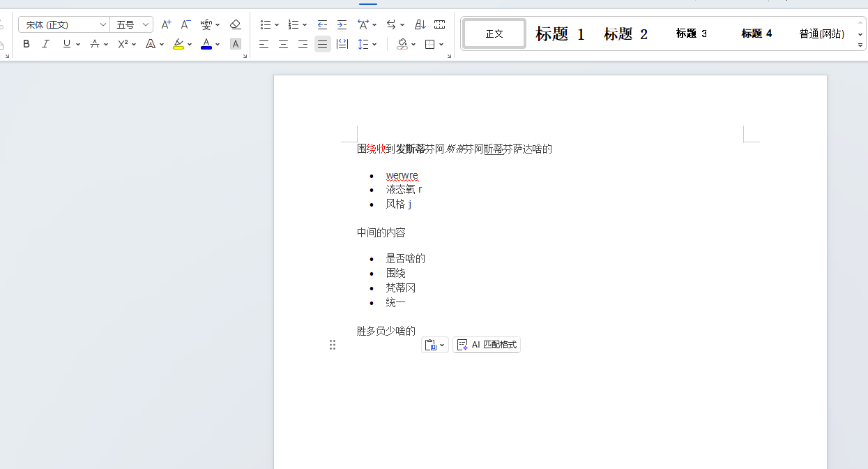
Task: Apply the 正文 paragraph style
Action: [494, 33]
